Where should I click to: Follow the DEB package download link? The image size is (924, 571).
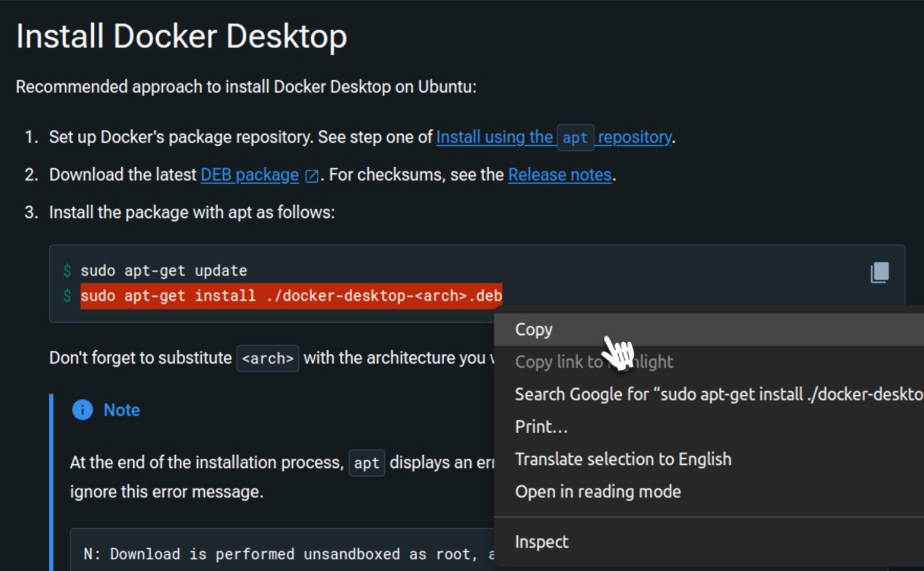(x=249, y=175)
